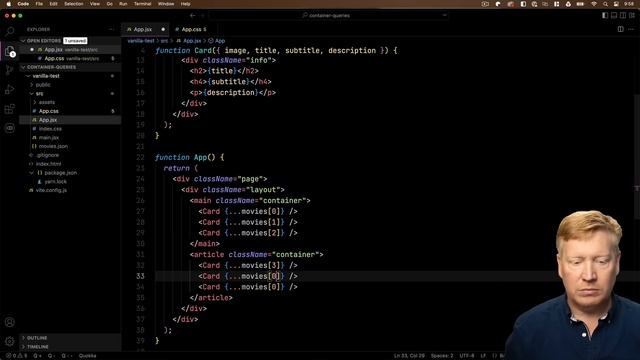Open .gitignore in the file tree
The width and height of the screenshot is (640, 360).
pyautogui.click(x=47, y=155)
